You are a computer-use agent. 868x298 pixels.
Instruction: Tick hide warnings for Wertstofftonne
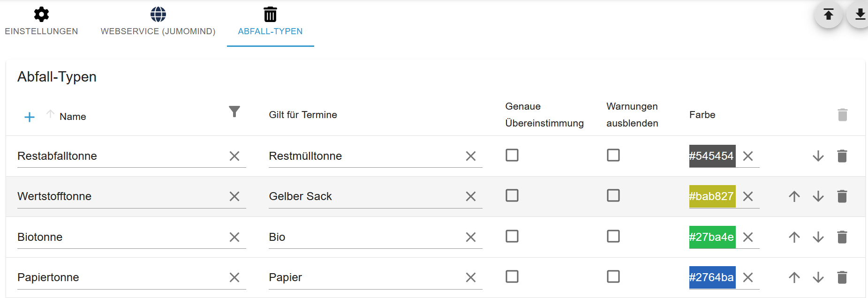[613, 195]
